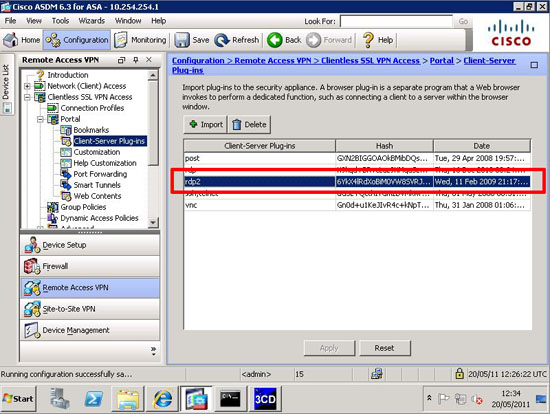The image size is (550, 414).
Task: Collapse Clientless SSL VPN Access node
Action: tap(27, 97)
